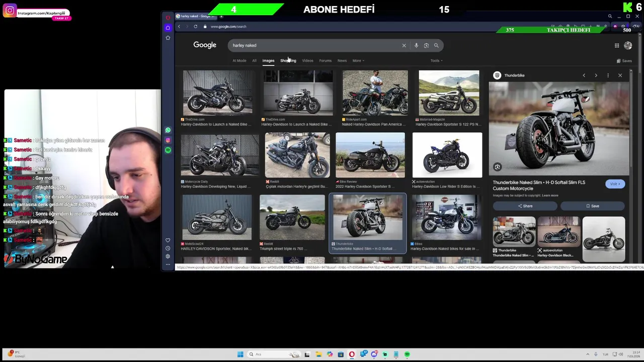
Task: Expand the More search filters menu
Action: pos(358,61)
